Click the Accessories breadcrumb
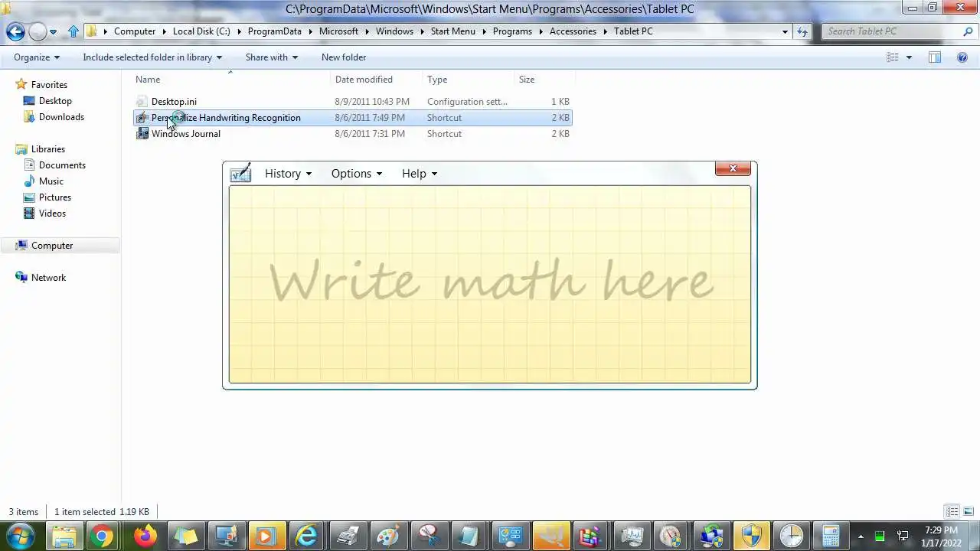 573,31
